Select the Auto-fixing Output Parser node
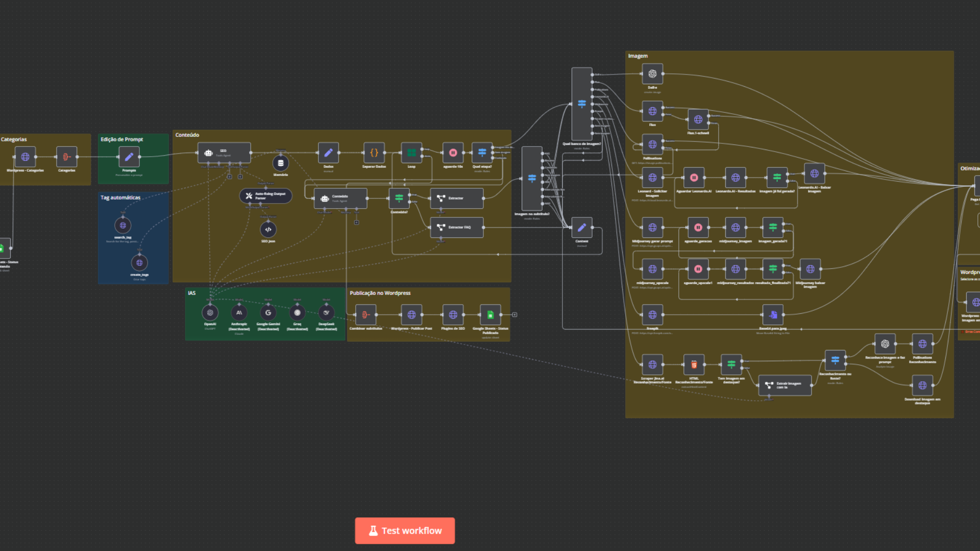 [265, 196]
